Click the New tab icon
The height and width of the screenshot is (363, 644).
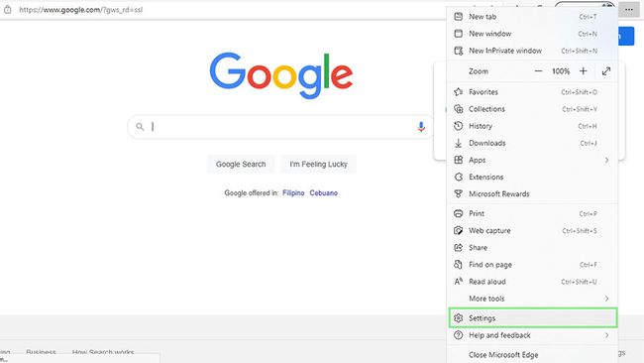point(459,17)
